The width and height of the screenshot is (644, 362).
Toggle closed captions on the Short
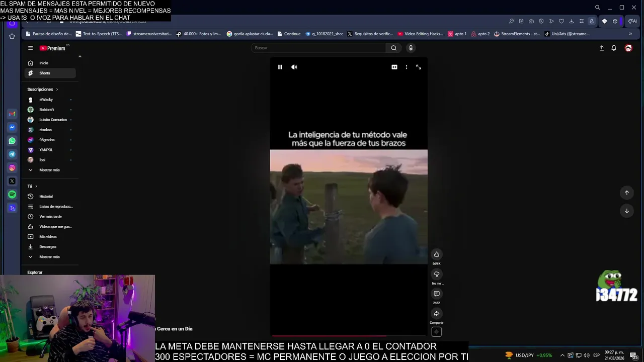394,67
